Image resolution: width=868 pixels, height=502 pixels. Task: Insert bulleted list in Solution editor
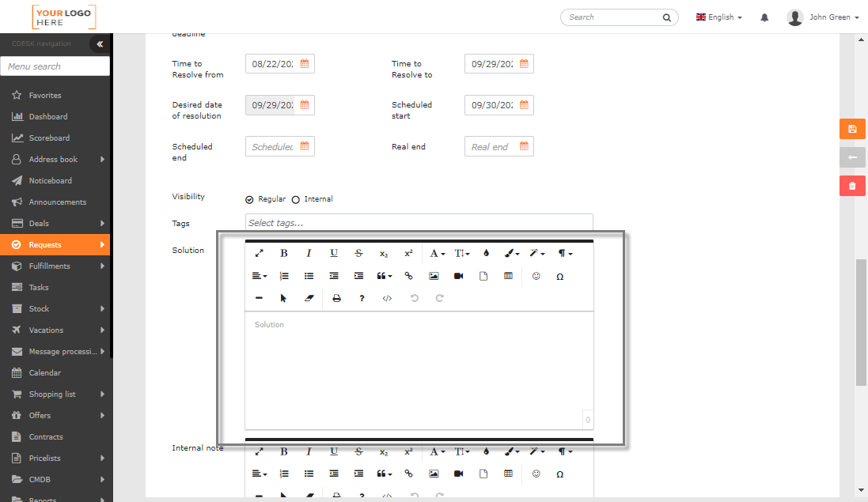309,276
